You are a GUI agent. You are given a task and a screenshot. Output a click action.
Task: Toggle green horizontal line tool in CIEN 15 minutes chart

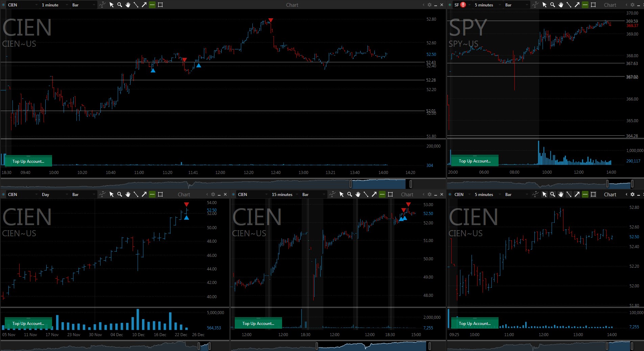(x=382, y=194)
